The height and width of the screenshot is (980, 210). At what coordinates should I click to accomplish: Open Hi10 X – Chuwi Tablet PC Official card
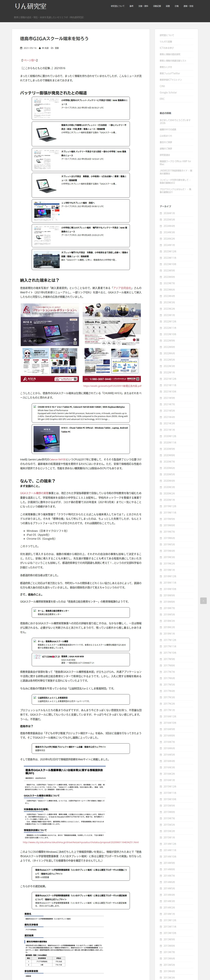[80, 439]
